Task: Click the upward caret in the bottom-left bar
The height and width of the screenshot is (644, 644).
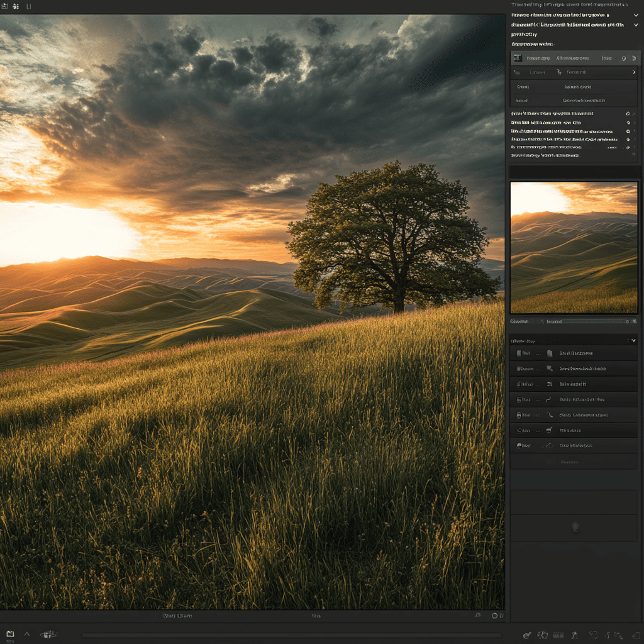Action: (x=26, y=634)
